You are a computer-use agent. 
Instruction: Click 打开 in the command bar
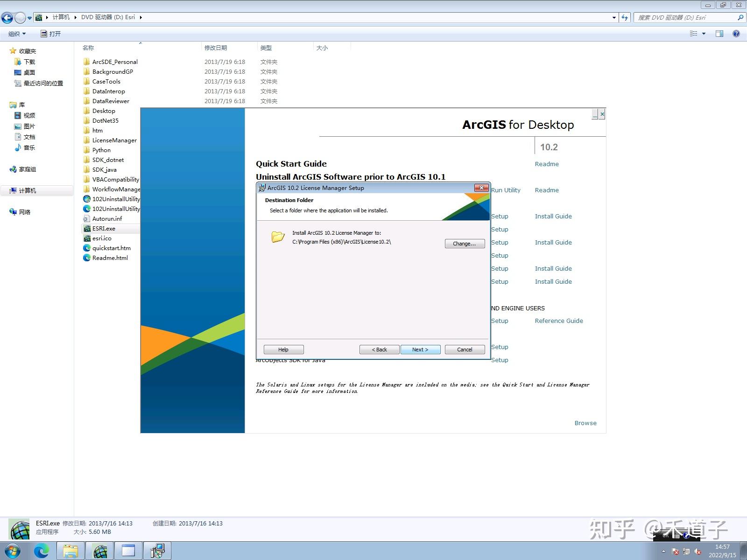52,33
